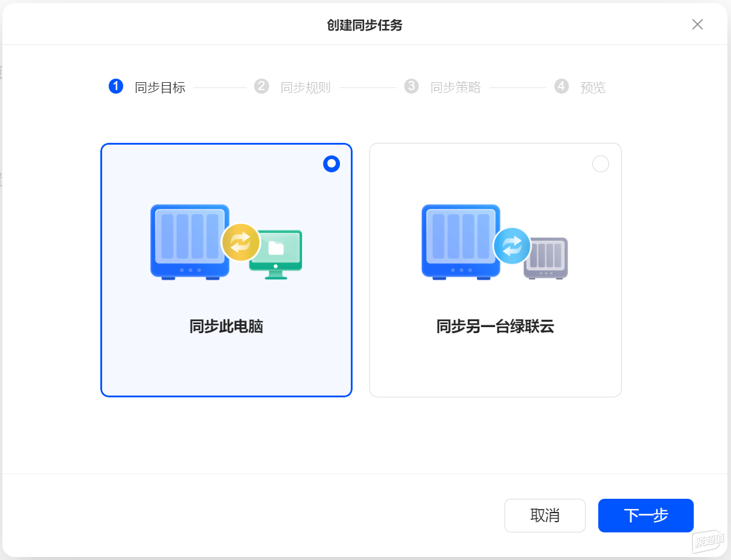Click the NAS-to-NAS sync illustration
The width and height of the screenshot is (731, 560).
(x=495, y=242)
